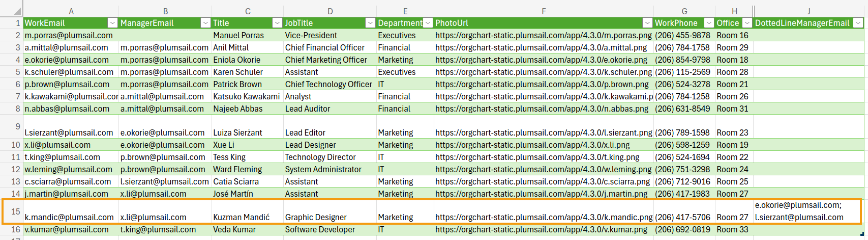Select the Lead Designer cell

pos(330,145)
